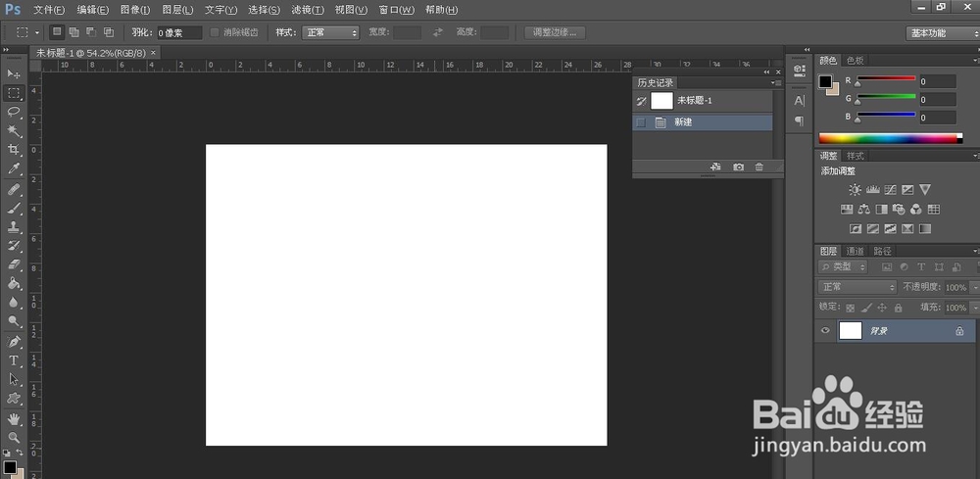Select the Rectangular Marquee tool in toolbox
The image size is (980, 479).
click(13, 93)
